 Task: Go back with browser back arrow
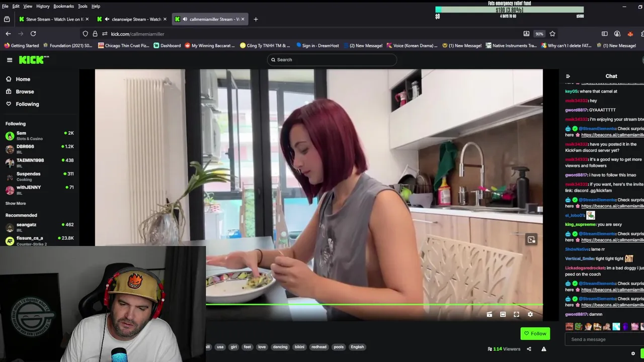8,34
